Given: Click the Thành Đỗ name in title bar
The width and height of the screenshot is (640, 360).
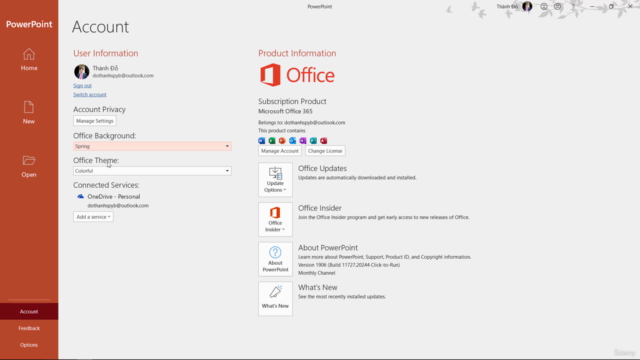Looking at the screenshot, I should pos(507,7).
